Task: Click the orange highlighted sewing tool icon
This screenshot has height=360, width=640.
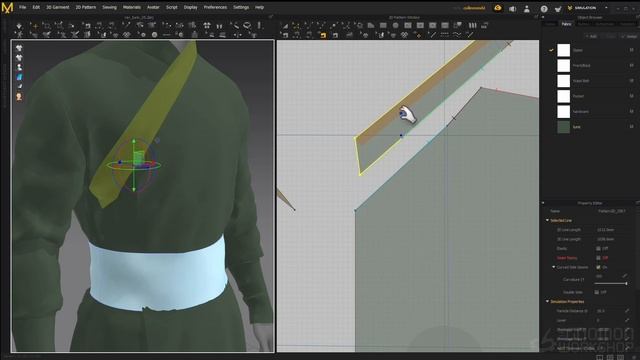Action: [x=323, y=35]
